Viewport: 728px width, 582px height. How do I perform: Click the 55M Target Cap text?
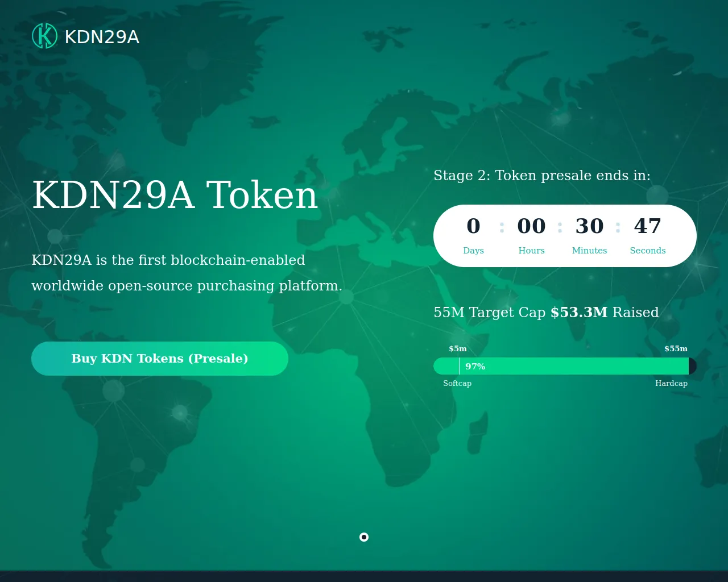click(489, 313)
